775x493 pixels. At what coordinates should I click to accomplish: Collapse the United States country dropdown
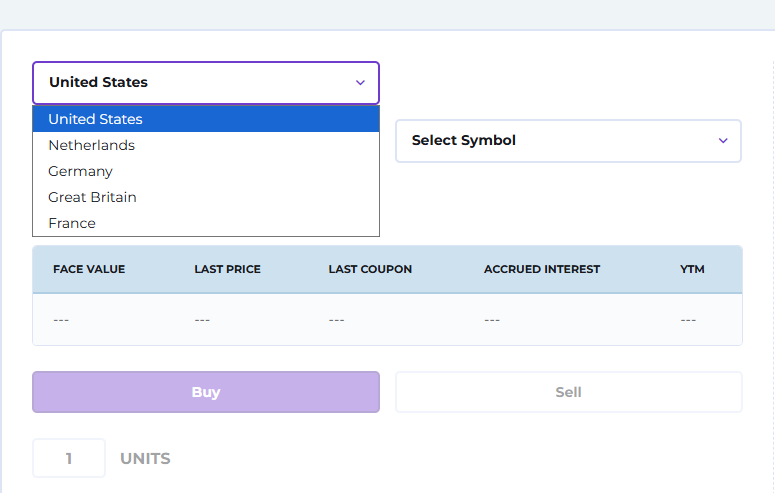coord(206,83)
